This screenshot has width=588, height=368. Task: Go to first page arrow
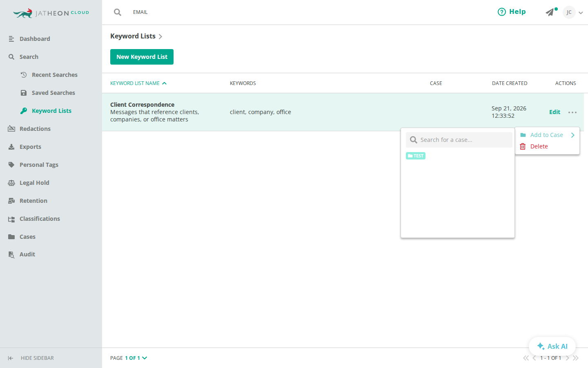526,358
